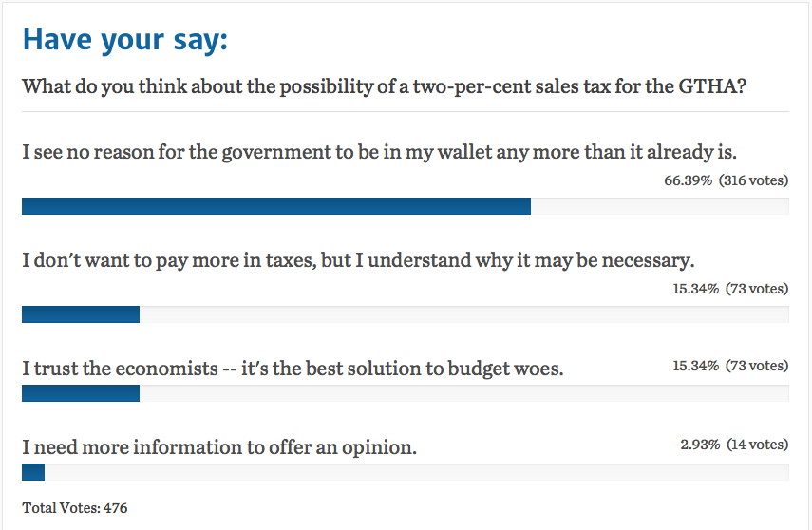Image resolution: width=812 pixels, height=530 pixels.
Task: Click the filled blue bar for the top answer
Action: 275,206
